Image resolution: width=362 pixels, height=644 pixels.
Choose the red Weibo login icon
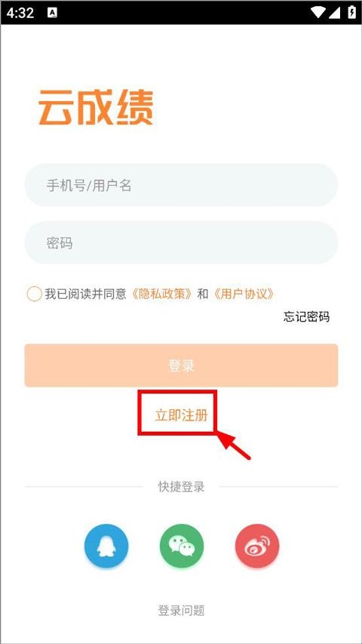click(257, 545)
